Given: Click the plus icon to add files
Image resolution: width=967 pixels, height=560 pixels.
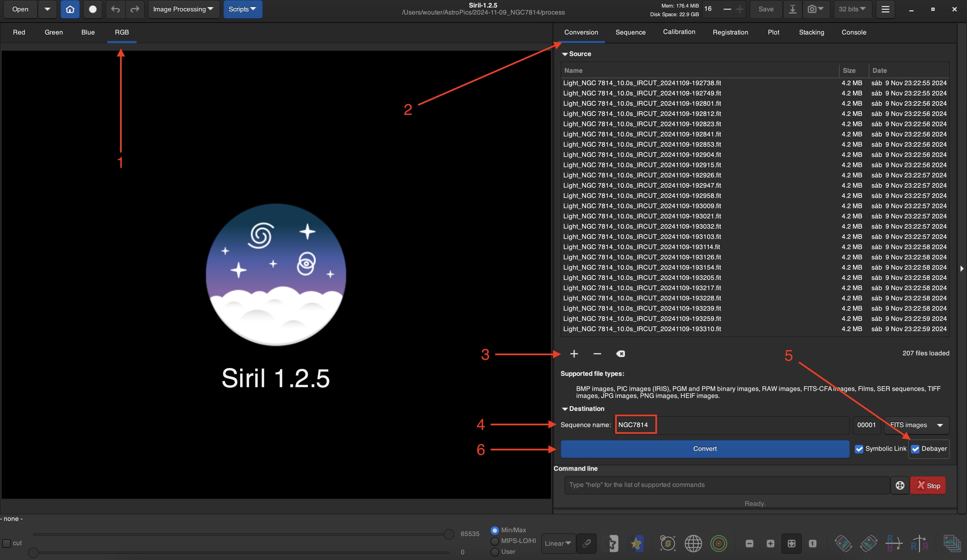Looking at the screenshot, I should (x=574, y=354).
